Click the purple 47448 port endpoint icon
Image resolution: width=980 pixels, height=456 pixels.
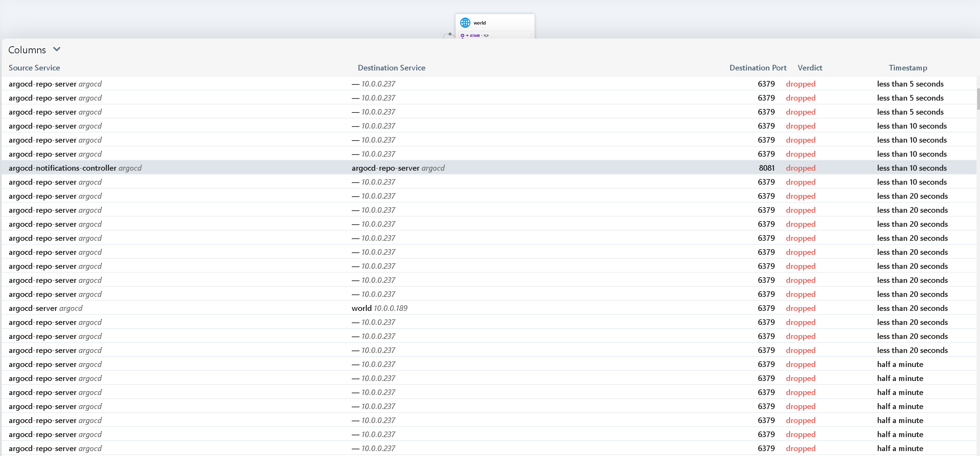click(x=462, y=35)
